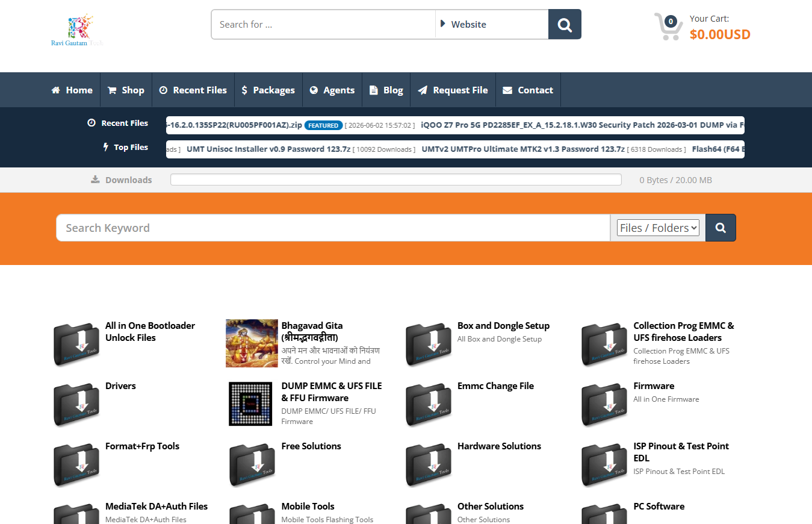
Task: Open the PC Software title link
Action: [659, 506]
